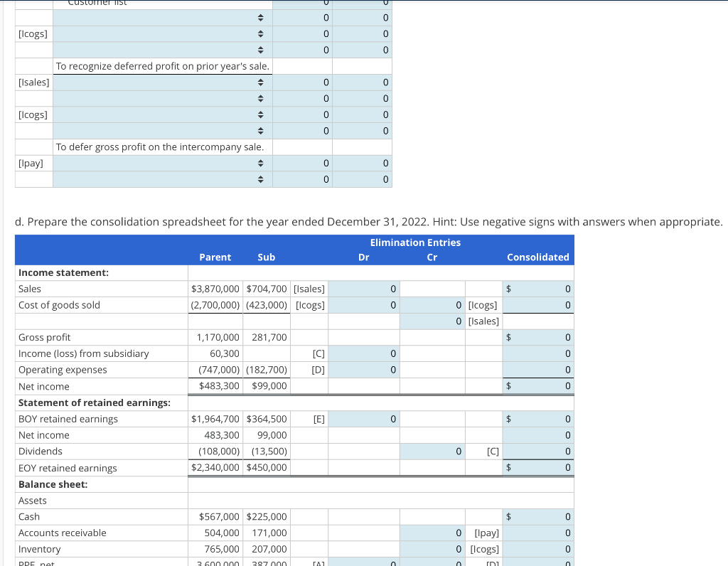The image size is (728, 566).
Task: Select Sub inventory value 207,000
Action: [269, 549]
